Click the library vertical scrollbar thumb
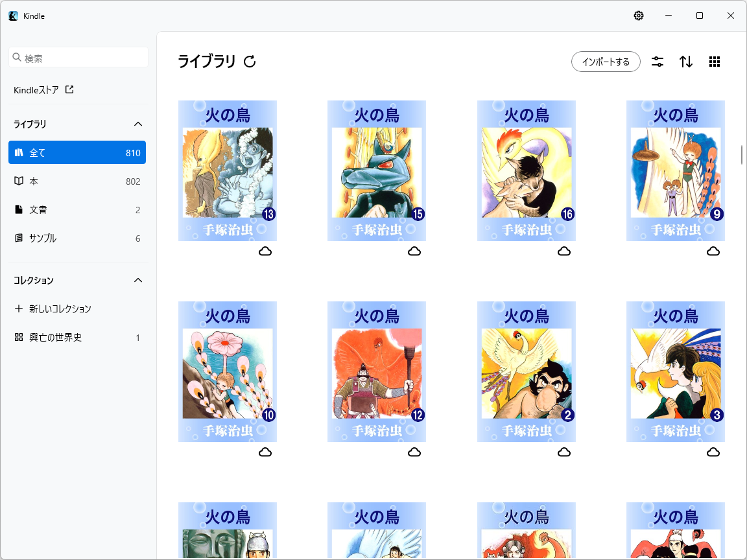 pyautogui.click(x=742, y=156)
